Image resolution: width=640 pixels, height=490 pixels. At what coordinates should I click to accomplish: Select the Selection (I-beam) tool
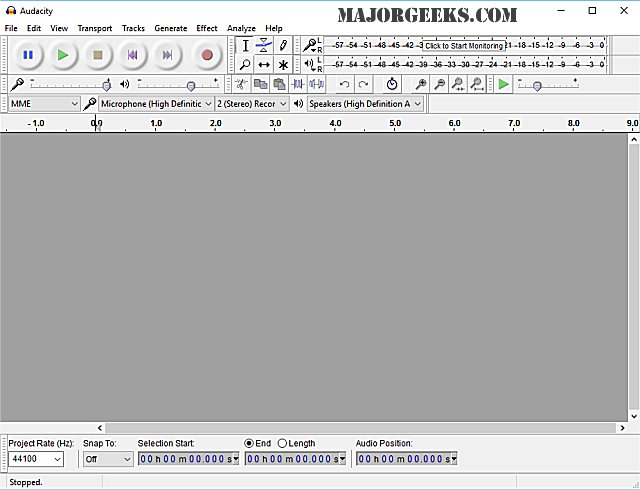click(245, 46)
